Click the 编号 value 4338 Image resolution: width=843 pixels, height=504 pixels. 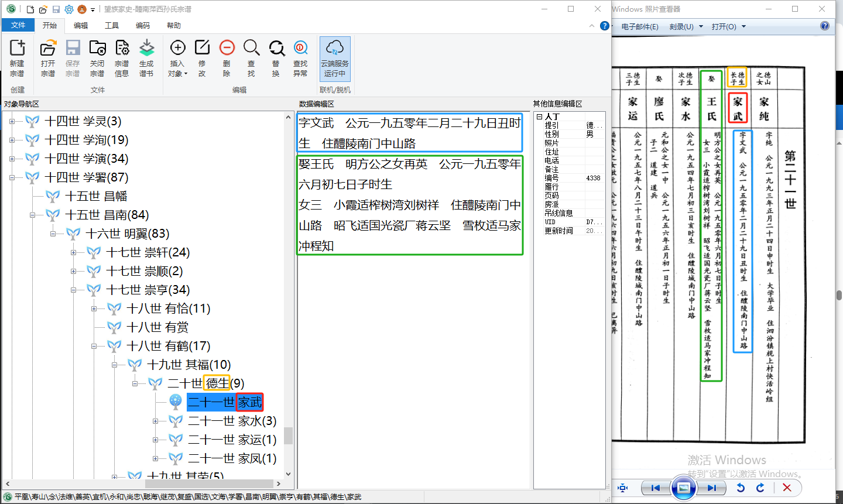coord(595,178)
